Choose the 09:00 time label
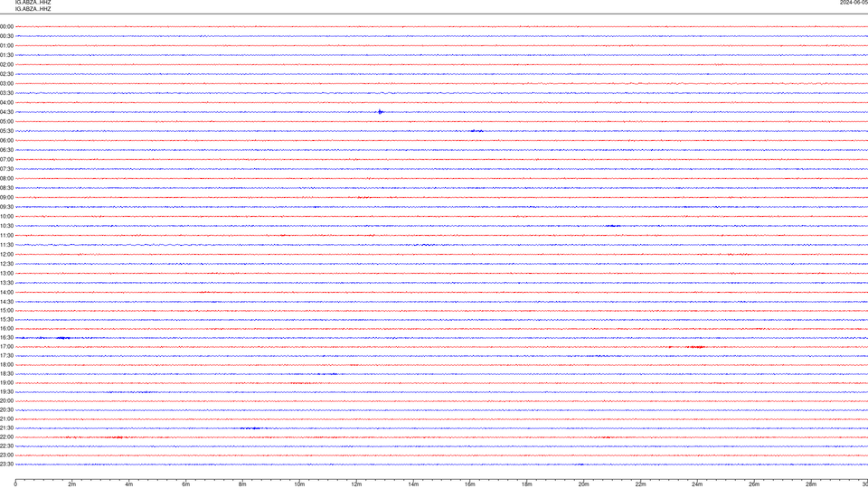 click(6, 198)
